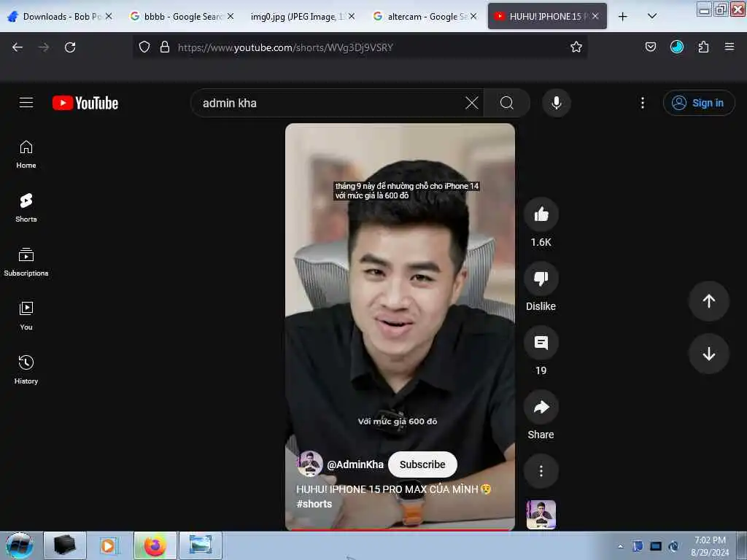
Task: Open the Windows Start menu
Action: (x=20, y=545)
